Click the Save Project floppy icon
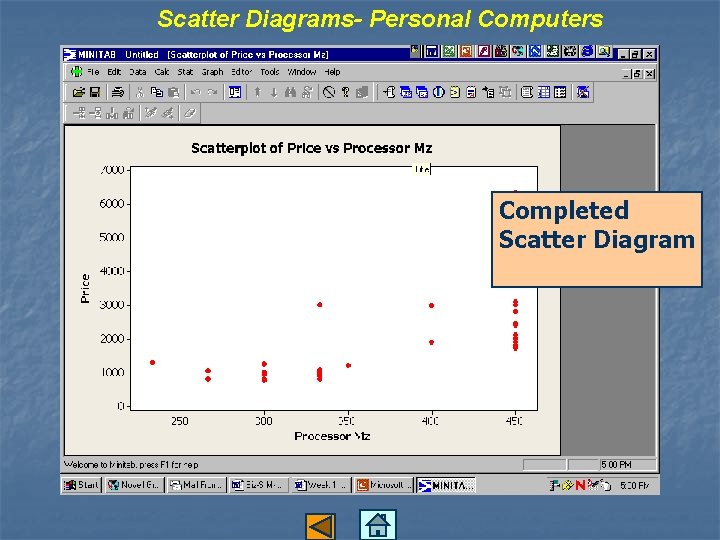This screenshot has width=720, height=540. point(95,92)
